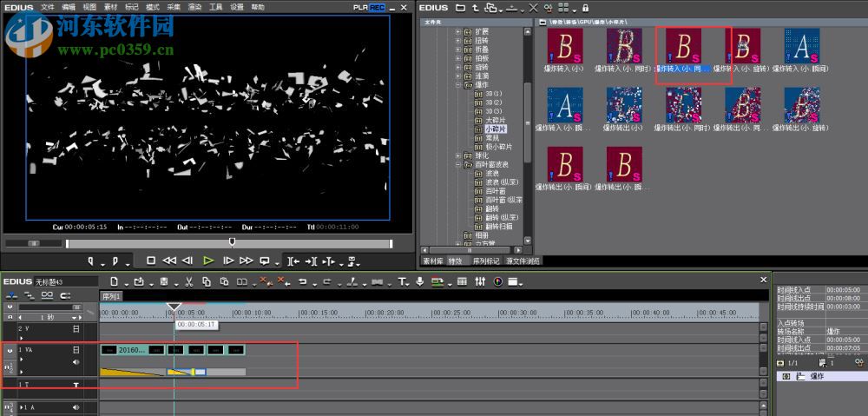The image size is (868, 416).
Task: Click the green Play button in preview
Action: pyautogui.click(x=208, y=260)
